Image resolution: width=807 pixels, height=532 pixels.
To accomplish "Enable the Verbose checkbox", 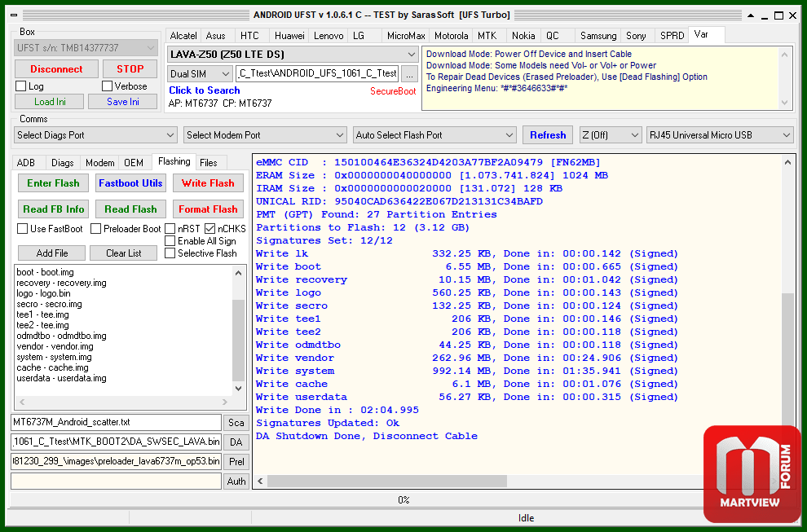I will [107, 86].
